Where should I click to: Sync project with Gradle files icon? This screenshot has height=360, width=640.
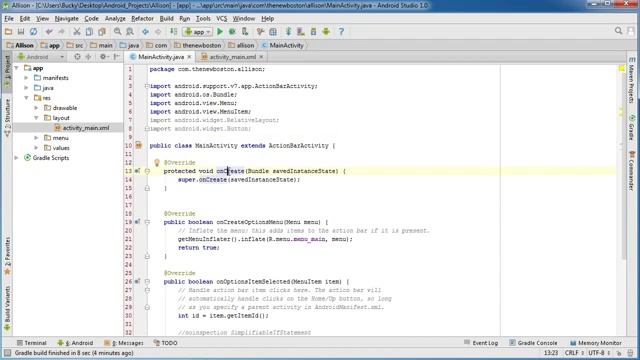tap(289, 31)
